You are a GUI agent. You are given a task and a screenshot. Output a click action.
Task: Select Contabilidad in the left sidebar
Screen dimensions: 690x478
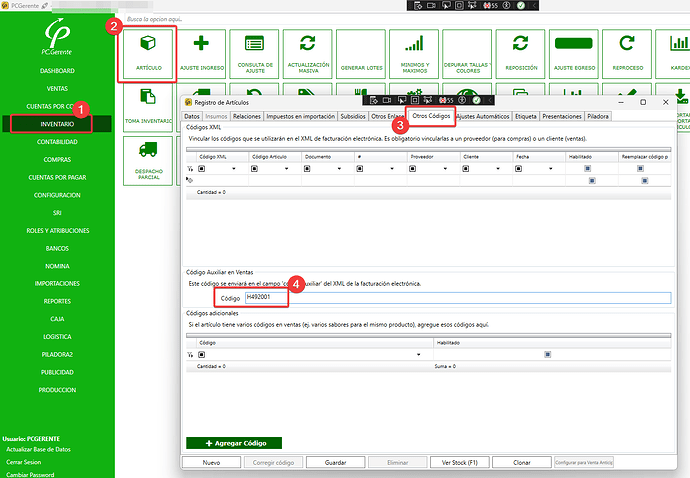pyautogui.click(x=57, y=141)
